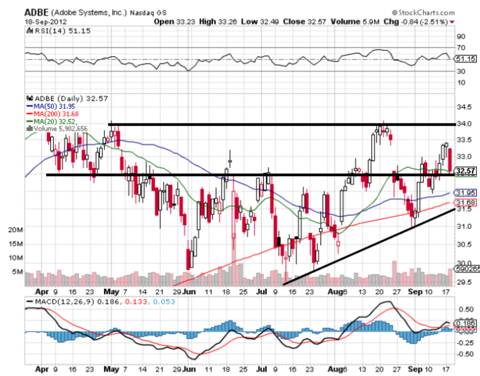Click the 0.50 MACD axis label
Screen dimensions: 480x376
pos(466,310)
